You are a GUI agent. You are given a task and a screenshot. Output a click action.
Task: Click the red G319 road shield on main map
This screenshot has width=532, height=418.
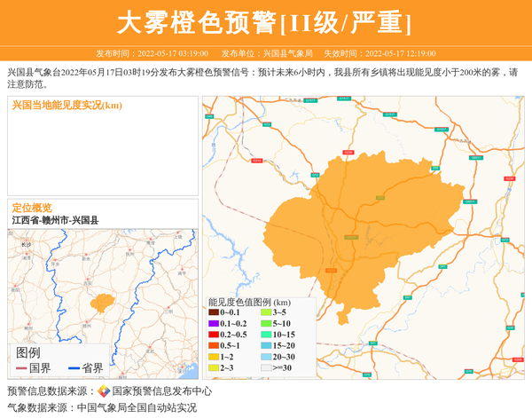(x=257, y=161)
